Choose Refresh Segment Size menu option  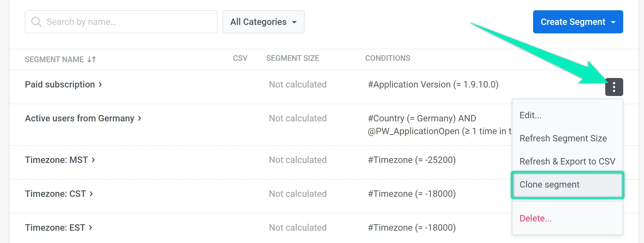[x=563, y=139]
